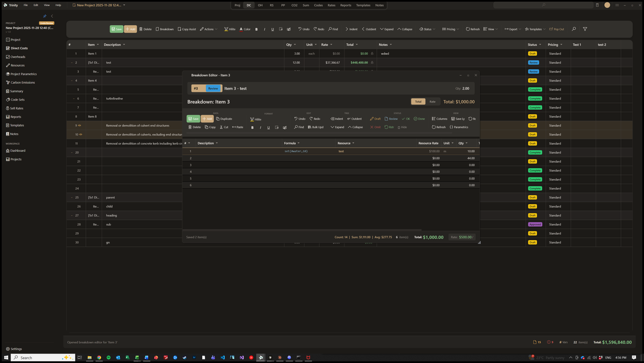The image size is (644, 363).
Task: Click Pop Out in the main toolbar
Action: [x=557, y=29]
